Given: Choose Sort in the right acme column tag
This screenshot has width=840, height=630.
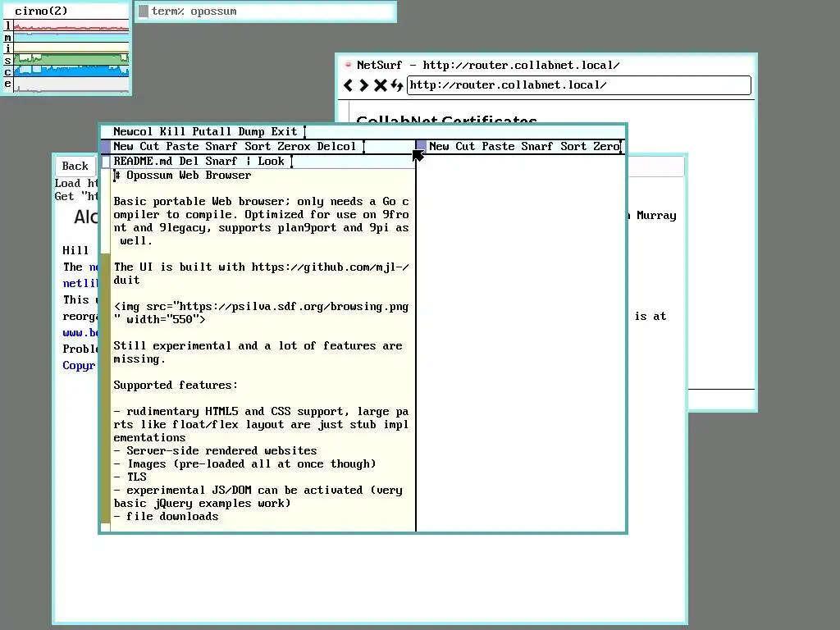Looking at the screenshot, I should tap(573, 146).
